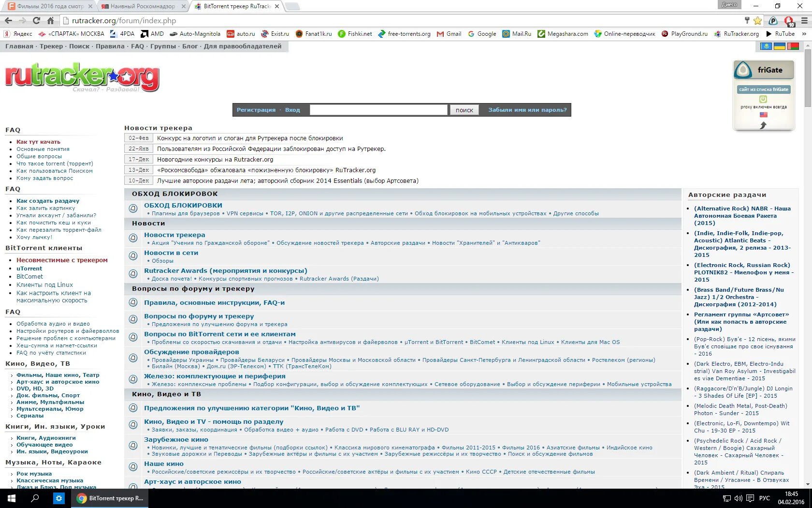Open the browser home page icon

pyautogui.click(x=50, y=21)
